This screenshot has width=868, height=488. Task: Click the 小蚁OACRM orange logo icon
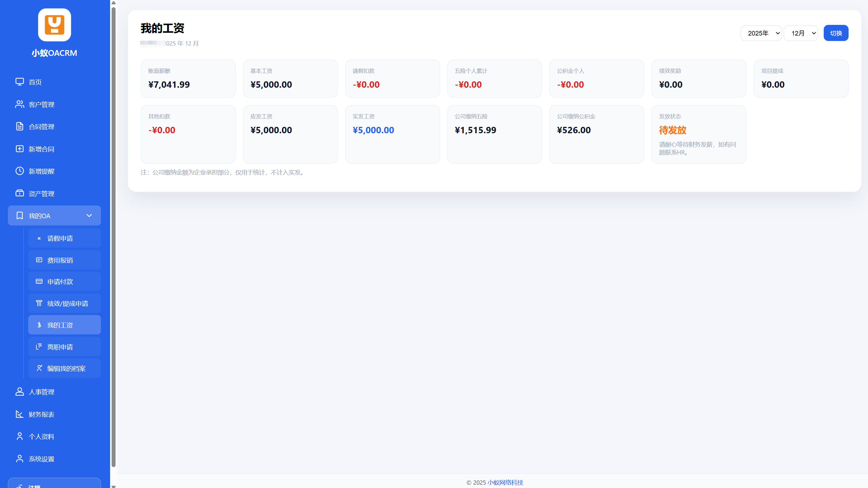coord(54,25)
